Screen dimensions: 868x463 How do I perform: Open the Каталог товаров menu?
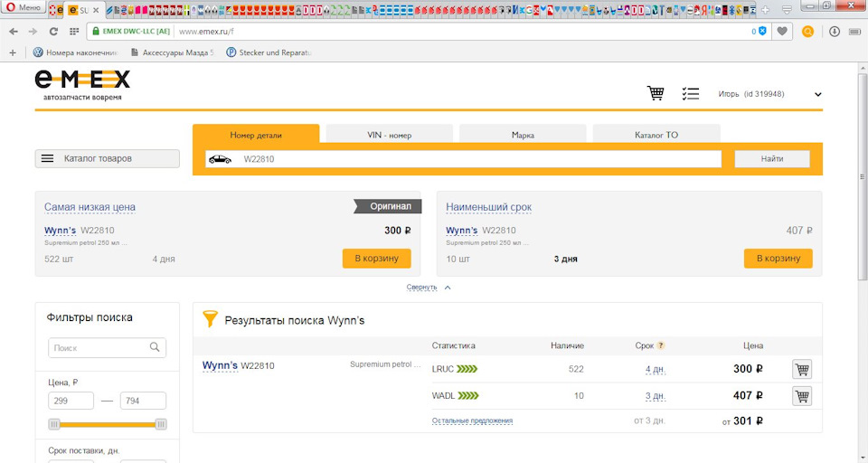pos(107,158)
